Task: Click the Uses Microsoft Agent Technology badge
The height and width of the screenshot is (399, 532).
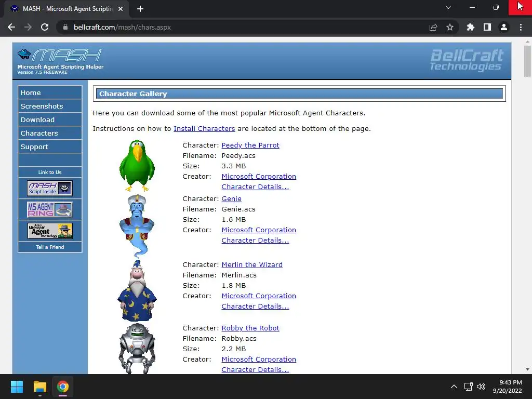Action: coord(50,231)
